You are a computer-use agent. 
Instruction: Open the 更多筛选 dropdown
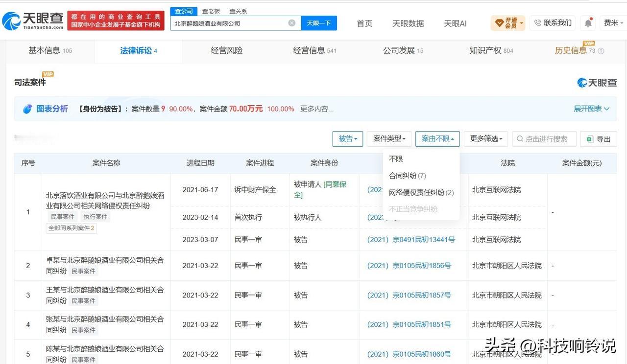point(486,139)
